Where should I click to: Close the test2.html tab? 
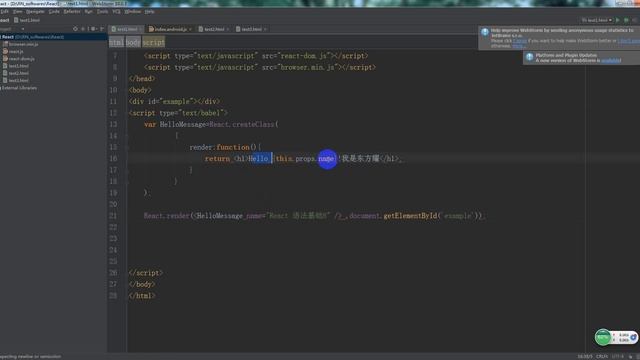(228, 29)
